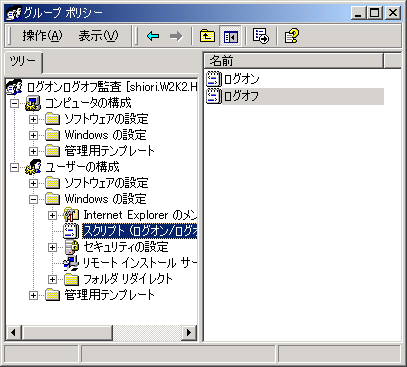This screenshot has width=407, height=367.
Task: Collapse Windows の設定 under ユーザーの構成
Action: [x=33, y=199]
